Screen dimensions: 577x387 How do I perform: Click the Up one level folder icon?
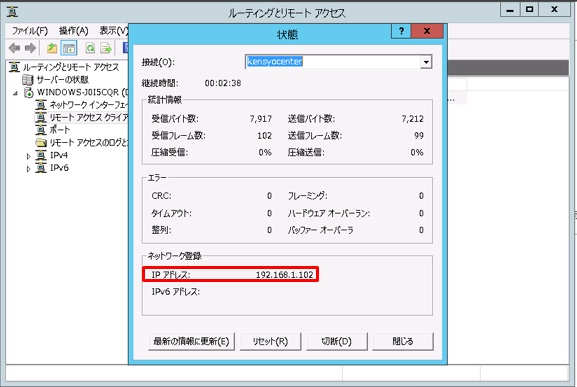click(x=52, y=48)
